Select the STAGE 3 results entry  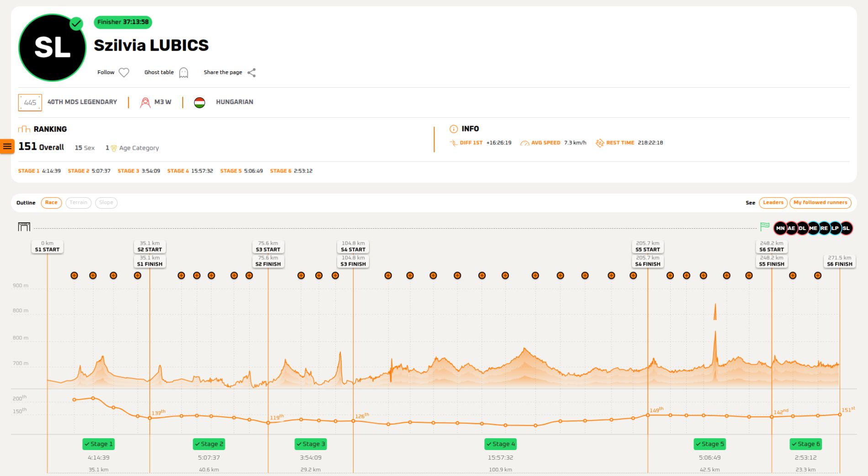click(x=138, y=171)
